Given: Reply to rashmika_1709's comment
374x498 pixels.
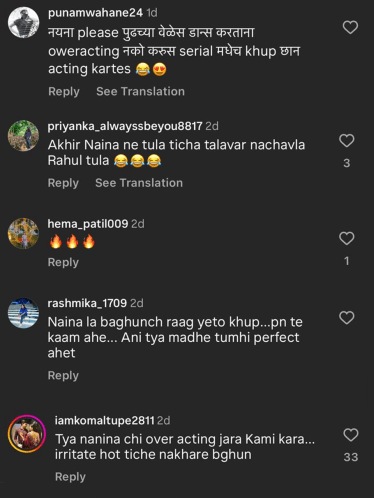Looking at the screenshot, I should (x=63, y=375).
